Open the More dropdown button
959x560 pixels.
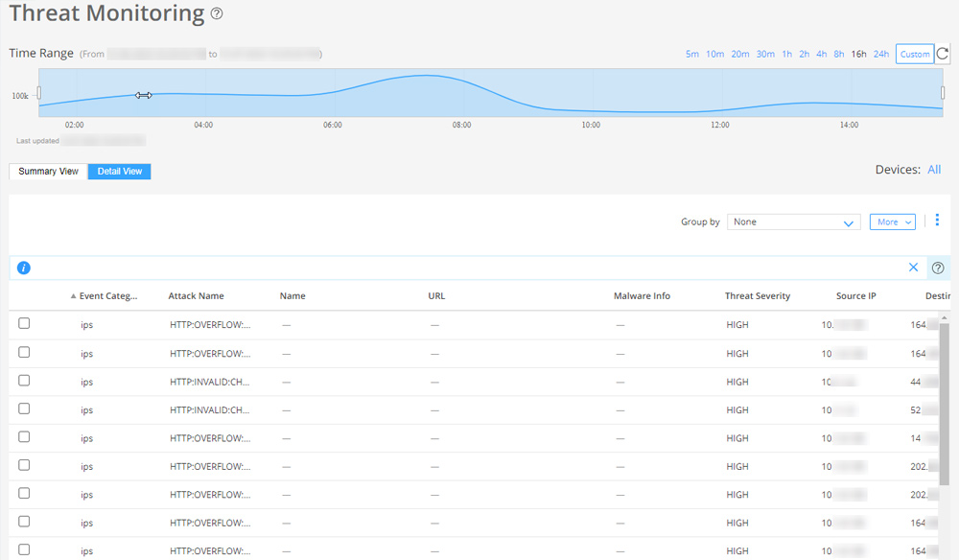(892, 222)
